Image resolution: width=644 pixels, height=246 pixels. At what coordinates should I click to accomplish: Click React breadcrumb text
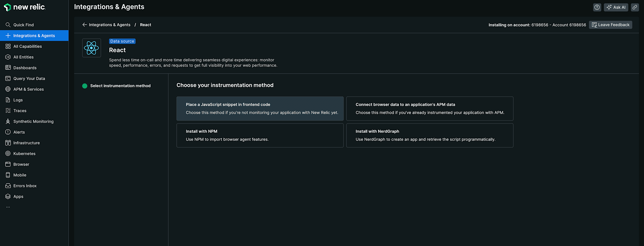[146, 25]
